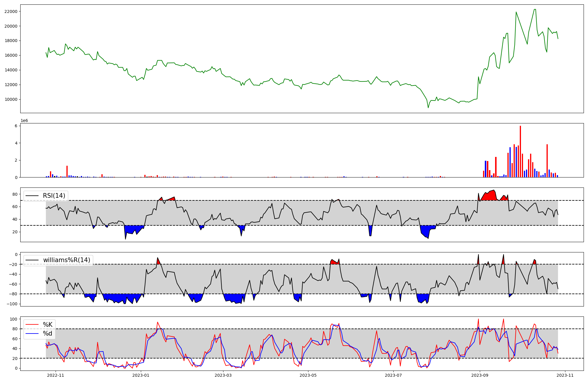Click the 22000 price axis label
Screen dimensions: 588x382
click(11, 11)
